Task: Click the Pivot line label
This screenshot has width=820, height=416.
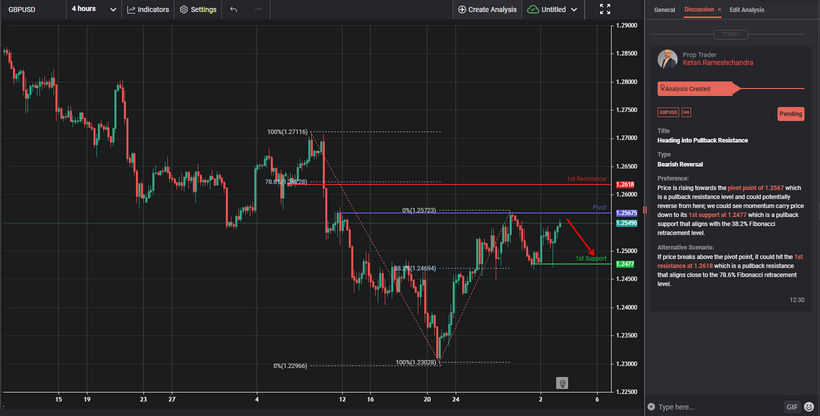Action: pyautogui.click(x=599, y=207)
